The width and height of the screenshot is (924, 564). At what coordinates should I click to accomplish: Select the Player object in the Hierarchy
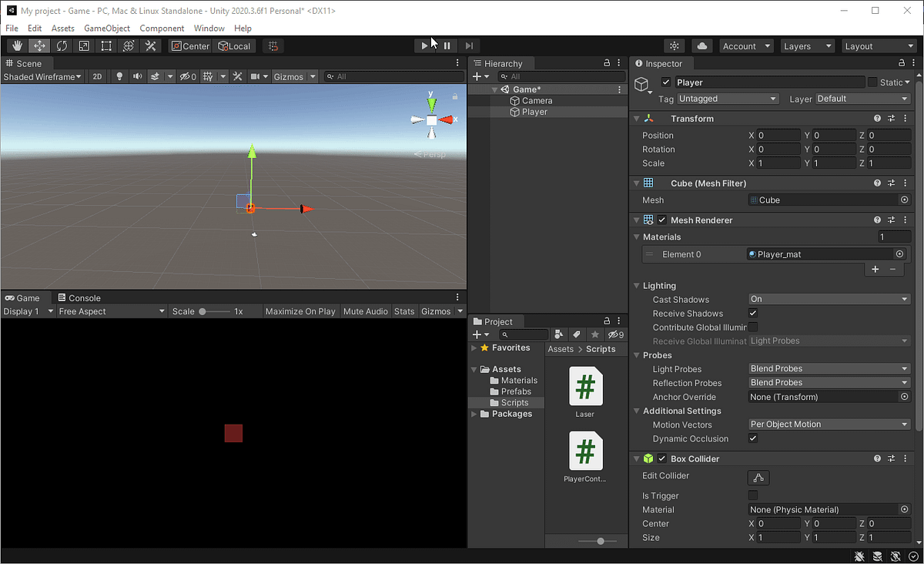(537, 112)
